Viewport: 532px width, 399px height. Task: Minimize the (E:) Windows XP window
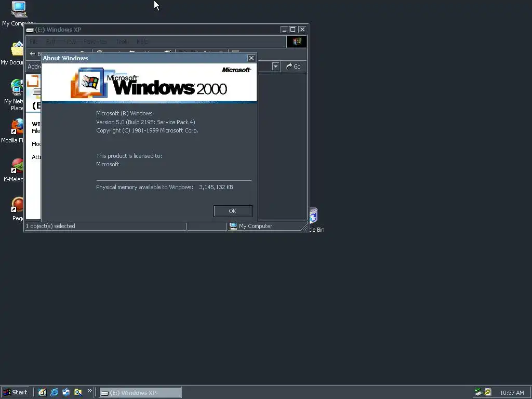click(284, 30)
